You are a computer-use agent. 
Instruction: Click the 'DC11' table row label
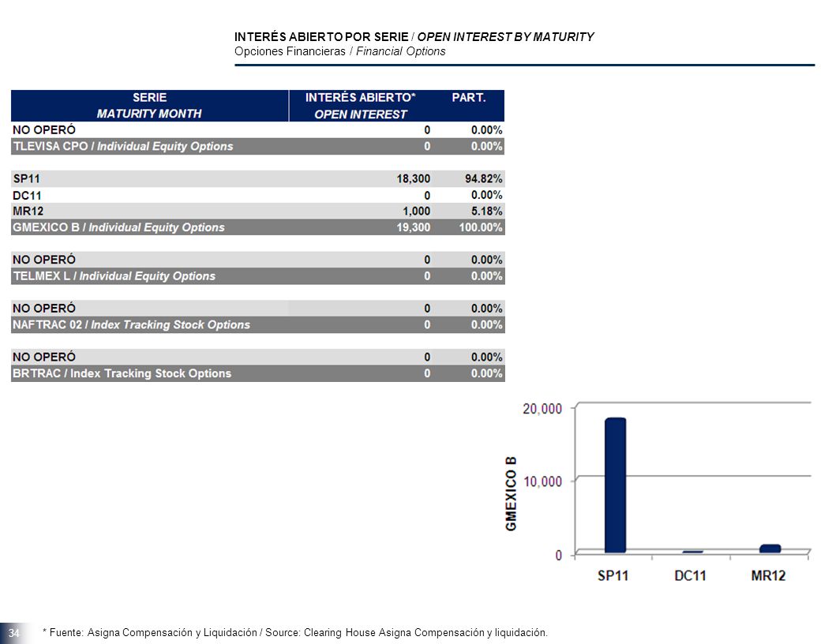point(27,195)
